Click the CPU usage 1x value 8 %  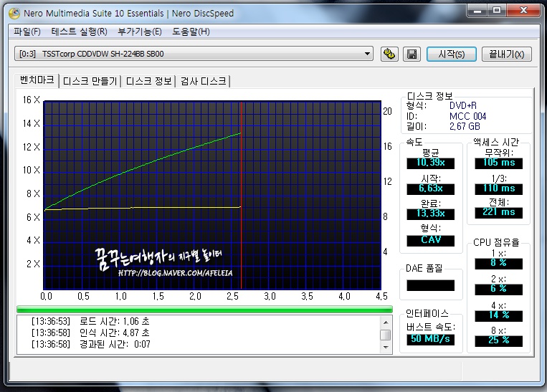(x=498, y=263)
